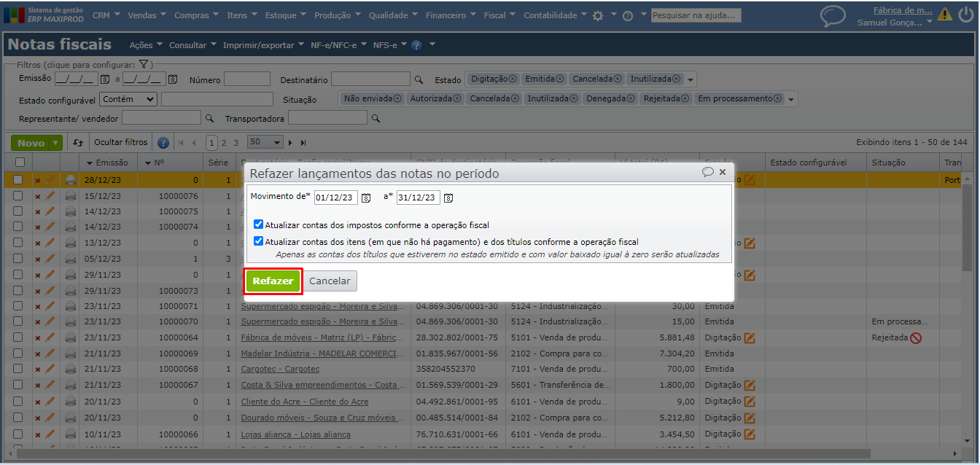980x465 pixels.
Task: Open calendar icon for the dialog end date
Action: 448,198
